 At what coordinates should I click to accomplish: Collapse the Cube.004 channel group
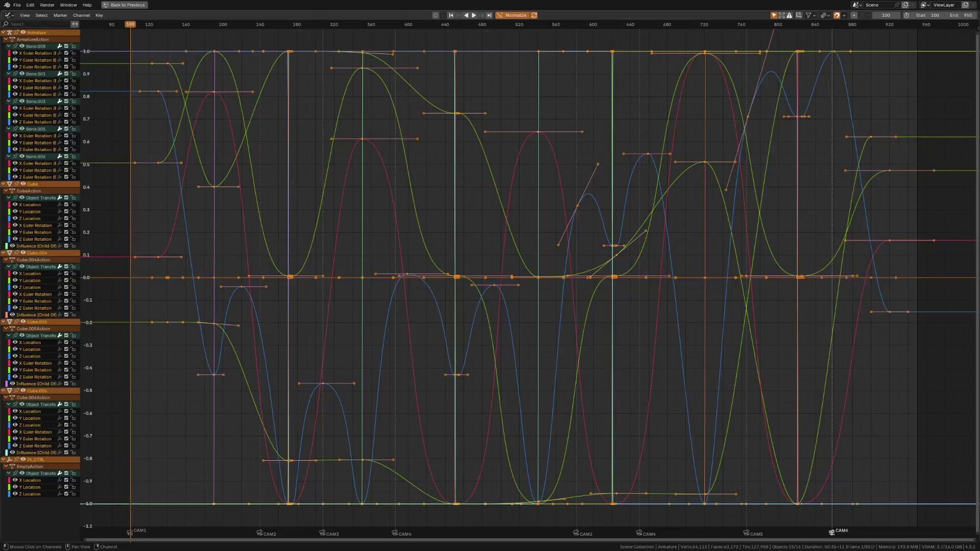point(3,253)
